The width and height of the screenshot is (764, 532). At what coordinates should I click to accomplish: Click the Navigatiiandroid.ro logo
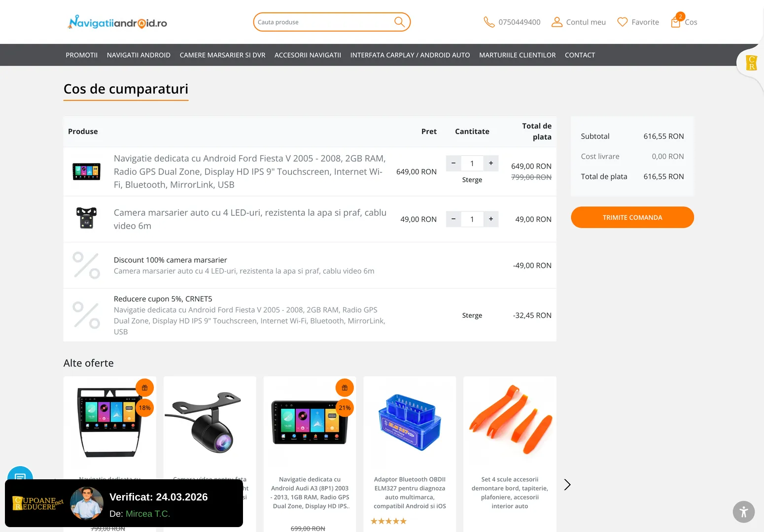point(118,22)
